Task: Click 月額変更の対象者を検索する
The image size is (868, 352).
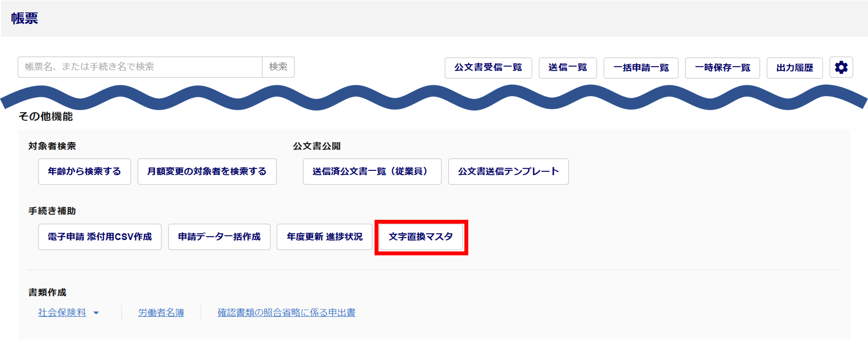Action: [207, 172]
